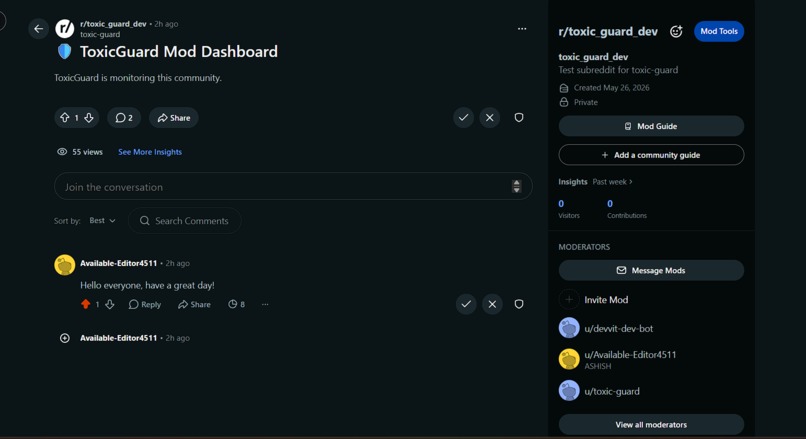Open the u/devvit-dev-bot avatar
Viewport: 806px width, 439px height.
569,328
